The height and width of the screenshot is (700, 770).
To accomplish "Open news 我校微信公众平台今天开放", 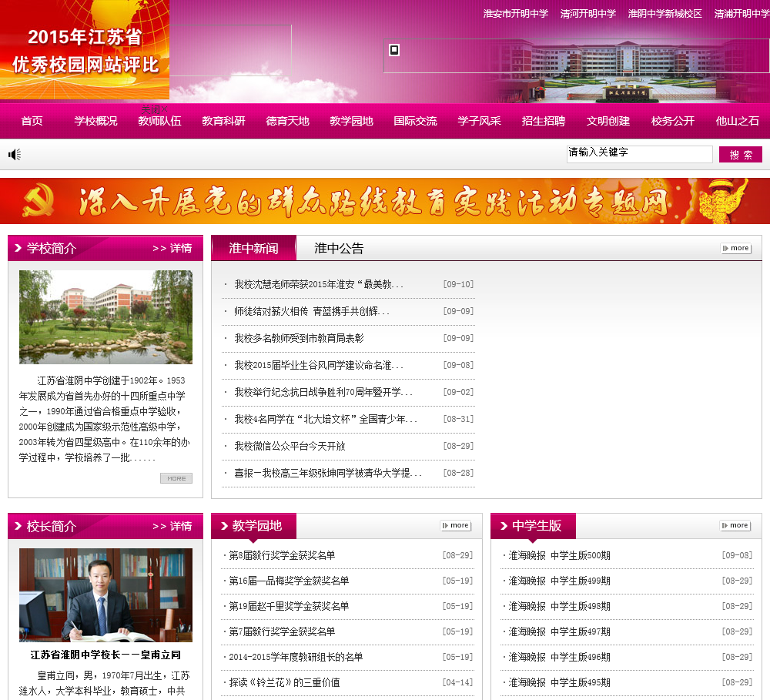I will pyautogui.click(x=290, y=447).
